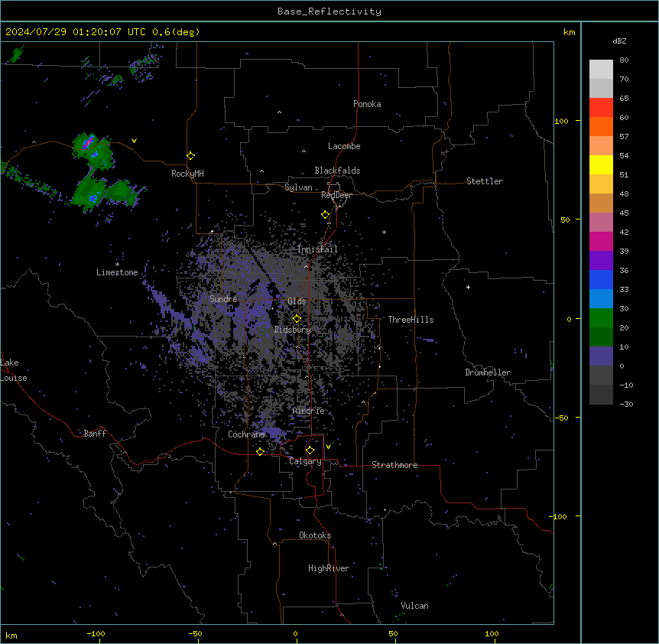Click the RockyMH label
This screenshot has height=644, width=659.
pyautogui.click(x=187, y=174)
